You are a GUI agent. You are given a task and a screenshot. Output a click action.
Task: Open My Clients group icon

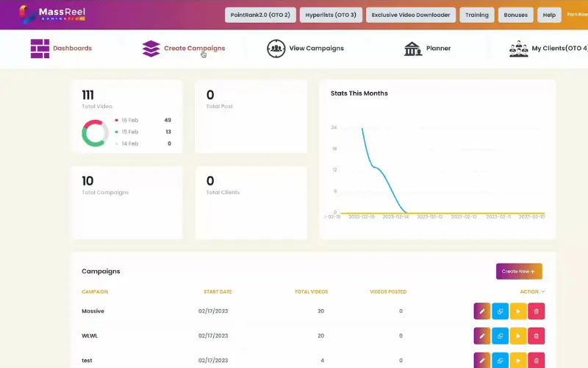pos(519,49)
